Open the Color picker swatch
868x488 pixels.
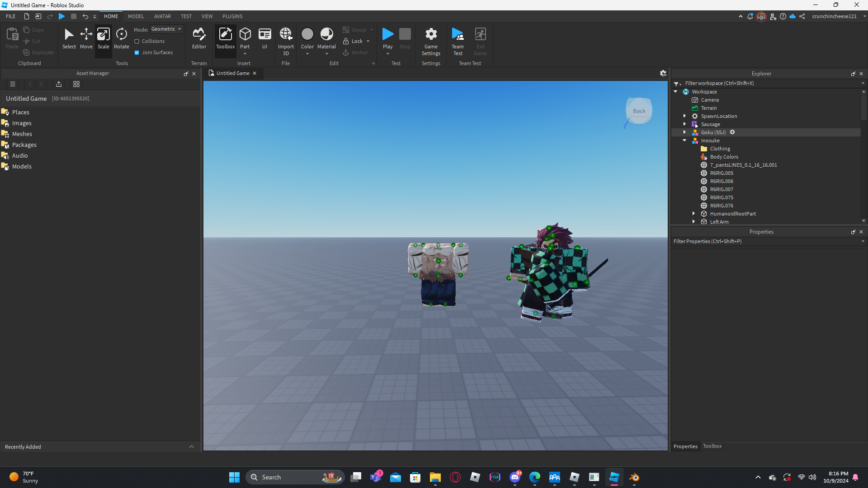tap(307, 34)
